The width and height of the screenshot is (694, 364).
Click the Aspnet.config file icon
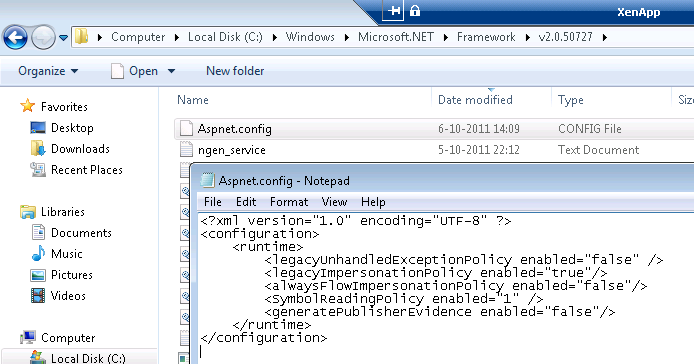[186, 128]
